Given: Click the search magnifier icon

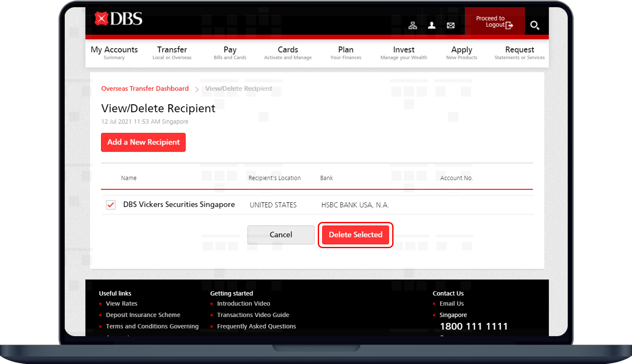Looking at the screenshot, I should pyautogui.click(x=535, y=25).
